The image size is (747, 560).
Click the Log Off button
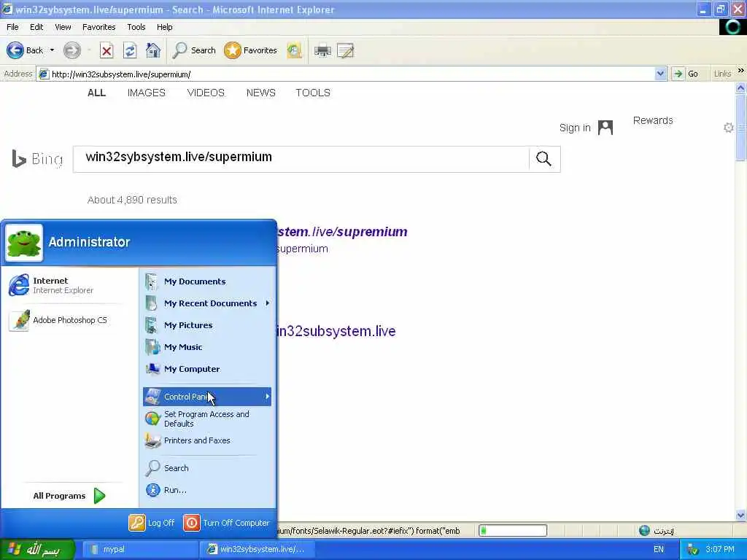point(152,523)
